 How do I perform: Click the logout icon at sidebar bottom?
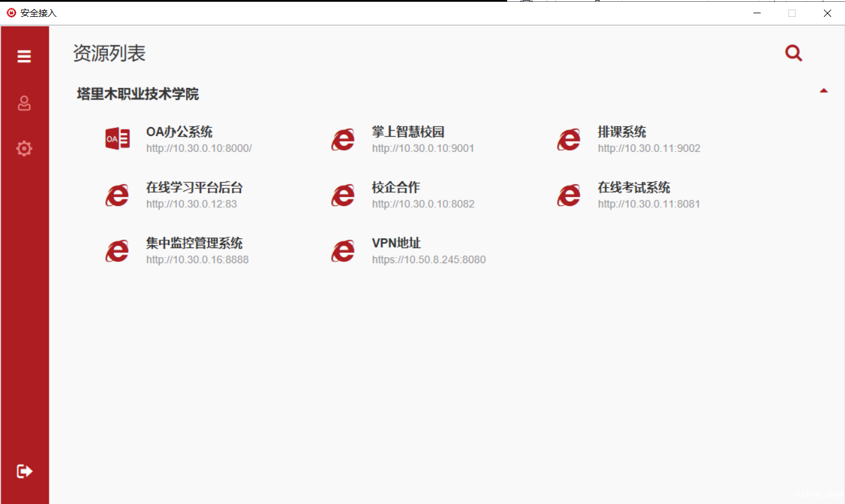25,471
